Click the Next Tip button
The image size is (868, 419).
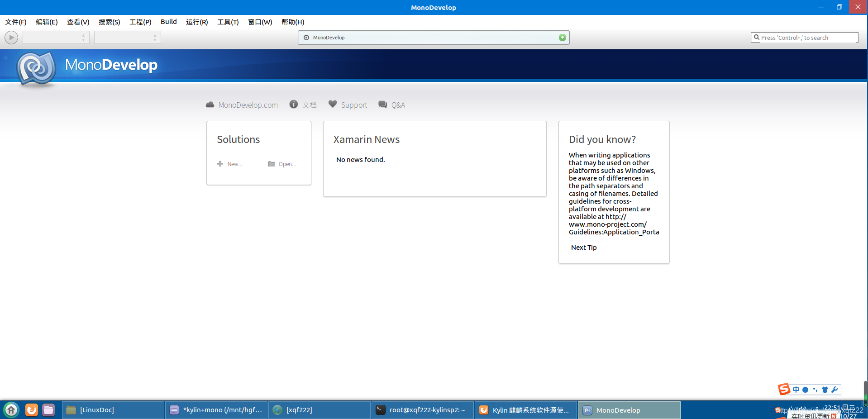point(584,248)
